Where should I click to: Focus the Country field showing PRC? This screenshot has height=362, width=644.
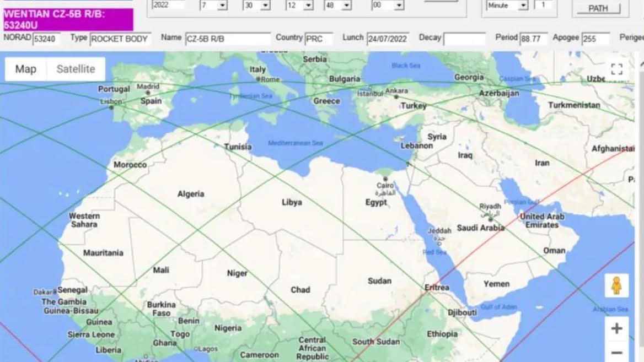(319, 39)
